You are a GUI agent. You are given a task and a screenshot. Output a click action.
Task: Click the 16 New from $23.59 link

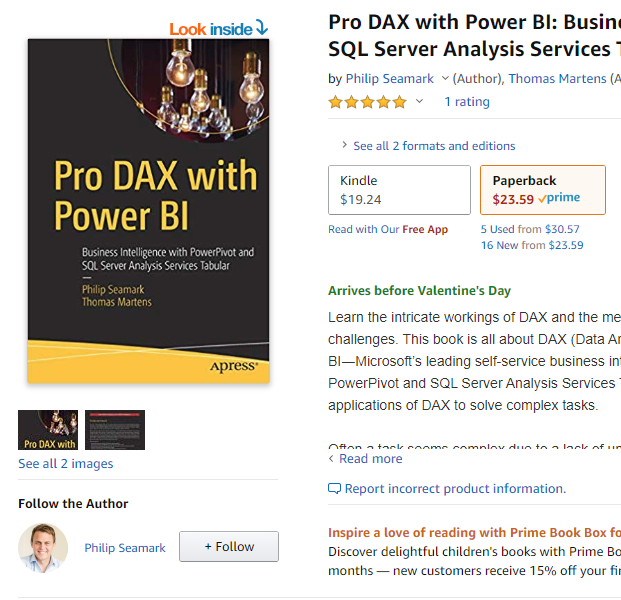(x=532, y=245)
